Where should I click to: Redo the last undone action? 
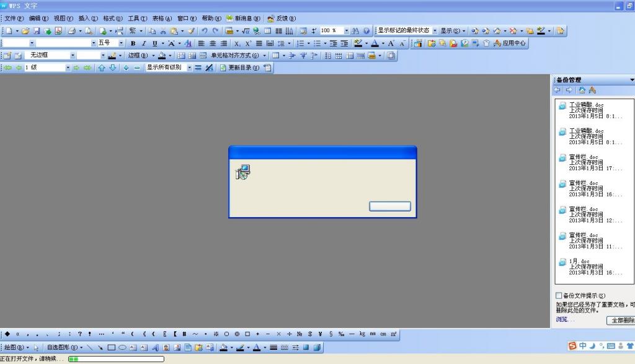pyautogui.click(x=215, y=31)
